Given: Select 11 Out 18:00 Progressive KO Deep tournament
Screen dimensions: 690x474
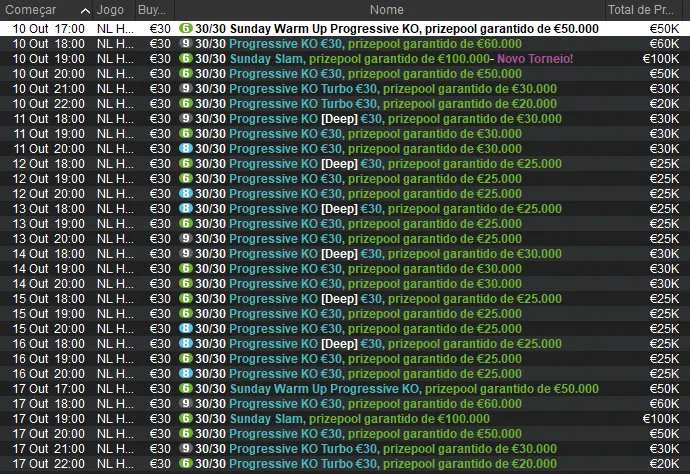Looking at the screenshot, I should coord(345,118).
